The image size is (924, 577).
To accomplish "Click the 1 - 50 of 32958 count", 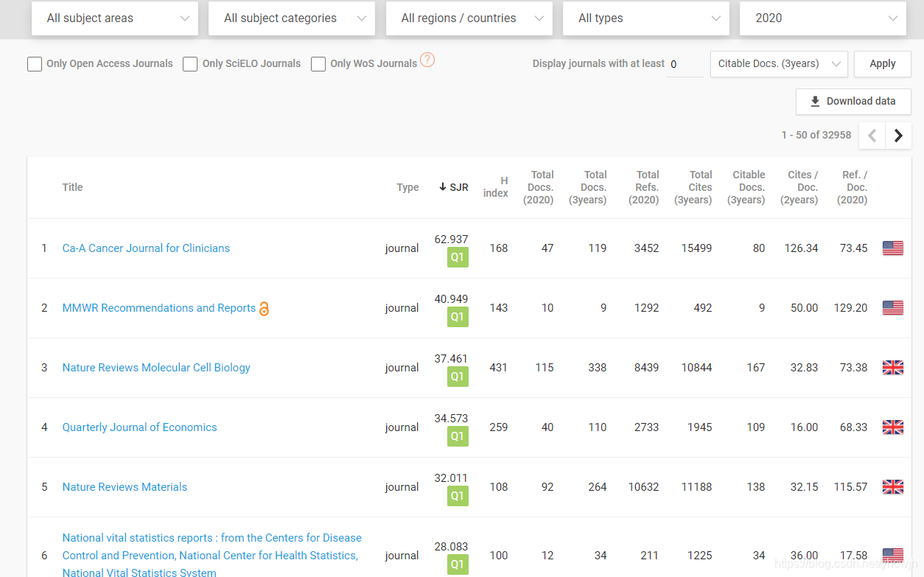I will 816,136.
